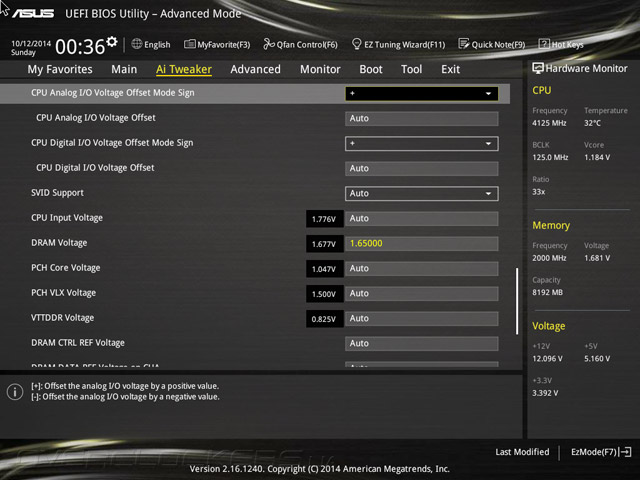Select SVID Support label

[57, 193]
